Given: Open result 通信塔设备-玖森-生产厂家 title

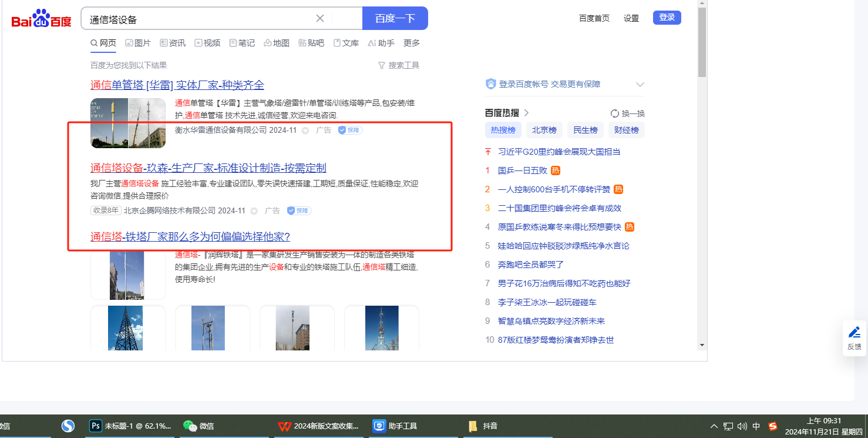Looking at the screenshot, I should click(x=208, y=168).
